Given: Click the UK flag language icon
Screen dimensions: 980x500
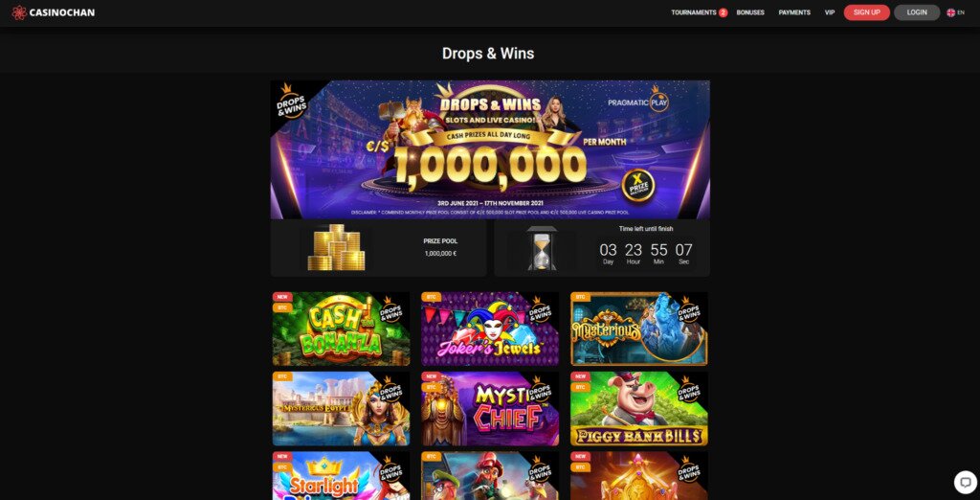Looking at the screenshot, I should pos(950,12).
